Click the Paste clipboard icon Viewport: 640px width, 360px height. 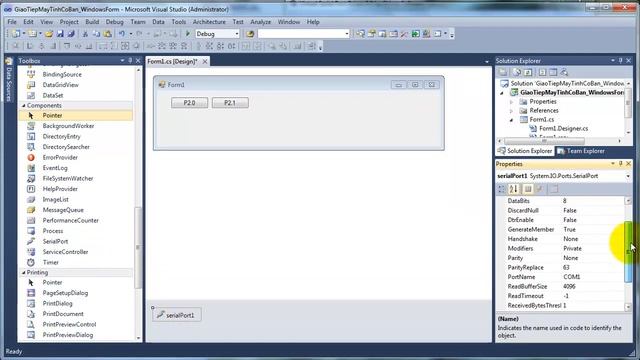coord(108,33)
